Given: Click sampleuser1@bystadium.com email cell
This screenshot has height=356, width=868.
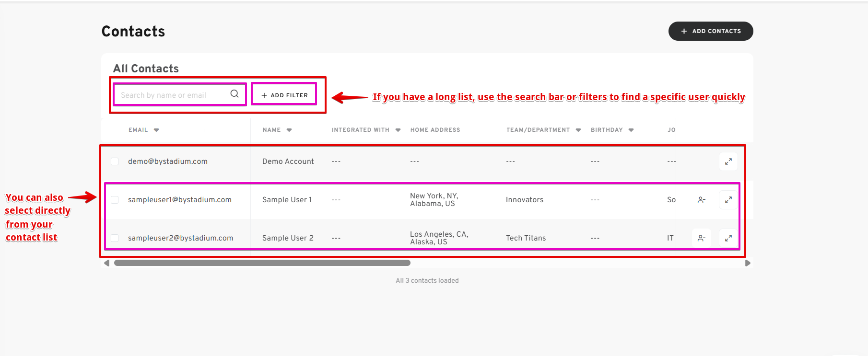Looking at the screenshot, I should pos(180,200).
